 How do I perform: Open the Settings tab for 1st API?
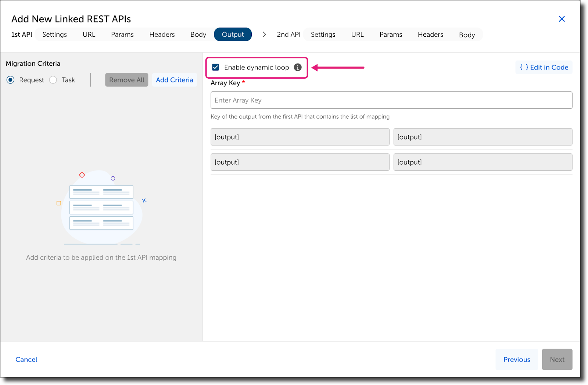coord(54,34)
